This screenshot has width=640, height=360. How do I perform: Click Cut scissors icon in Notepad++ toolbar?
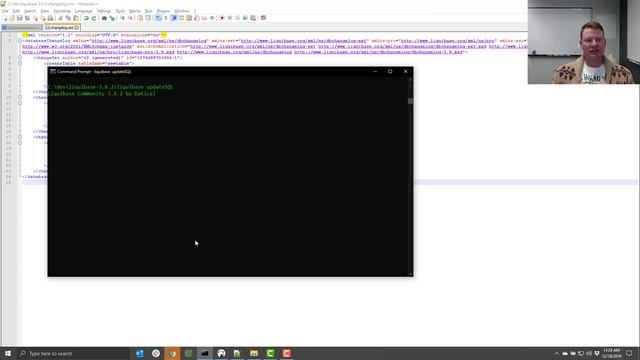tap(60, 18)
